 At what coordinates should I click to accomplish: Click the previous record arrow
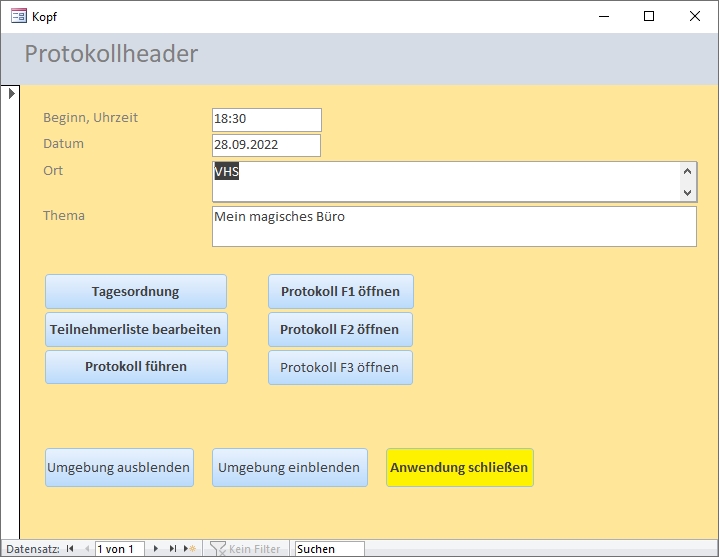coord(86,549)
